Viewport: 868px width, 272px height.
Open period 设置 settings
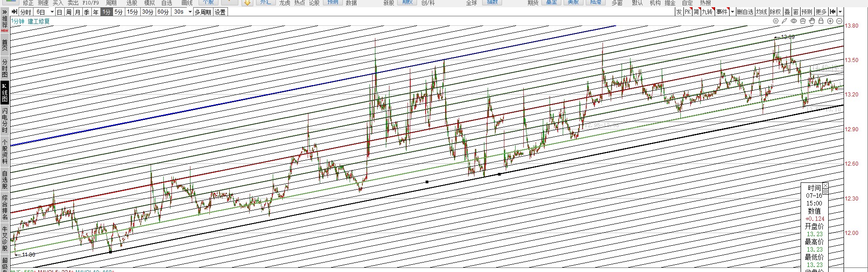click(220, 12)
